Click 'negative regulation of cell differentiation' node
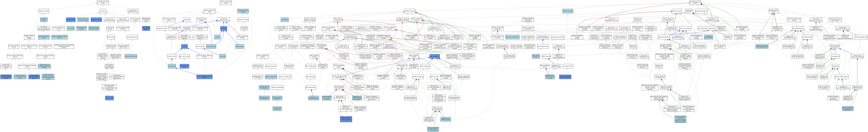Viewport: 868px width, 132px height. click(x=762, y=46)
